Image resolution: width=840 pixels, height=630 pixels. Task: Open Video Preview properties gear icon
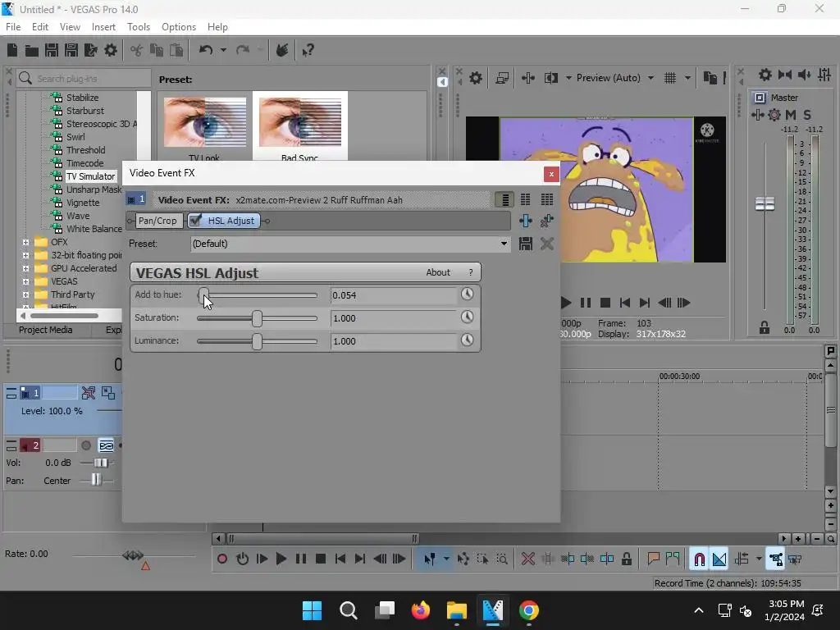point(475,78)
